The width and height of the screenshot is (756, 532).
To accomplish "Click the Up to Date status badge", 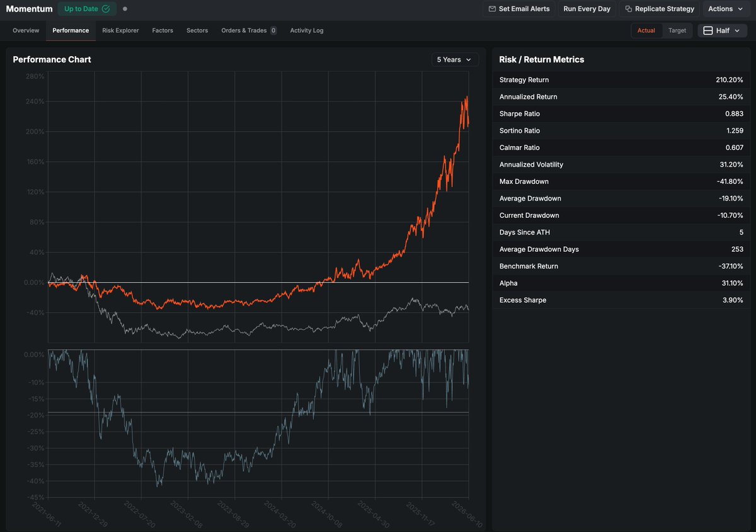I will 87,9.
